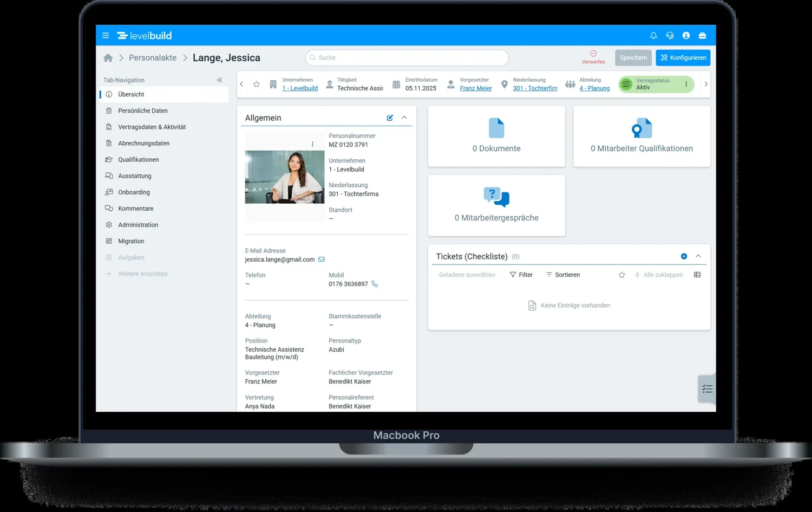The height and width of the screenshot is (512, 812).
Task: Open Franz Meier supervisor link
Action: (476, 88)
